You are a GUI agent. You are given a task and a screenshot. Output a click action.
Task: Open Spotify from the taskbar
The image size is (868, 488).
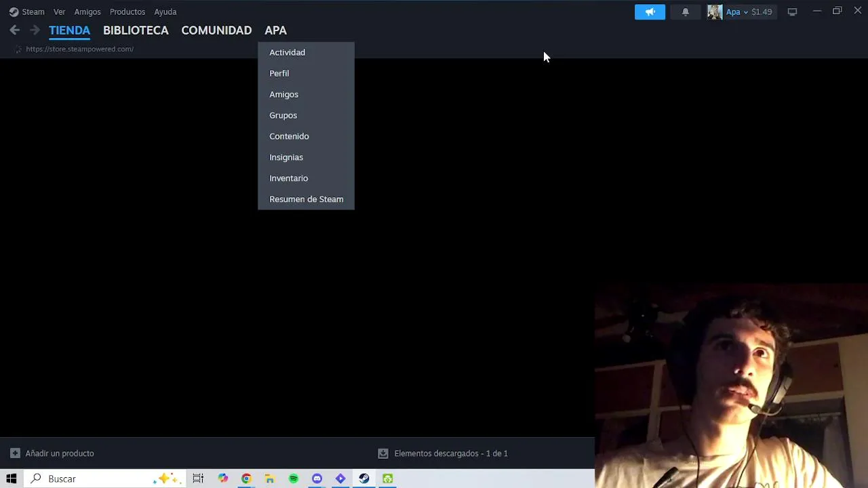point(293,479)
